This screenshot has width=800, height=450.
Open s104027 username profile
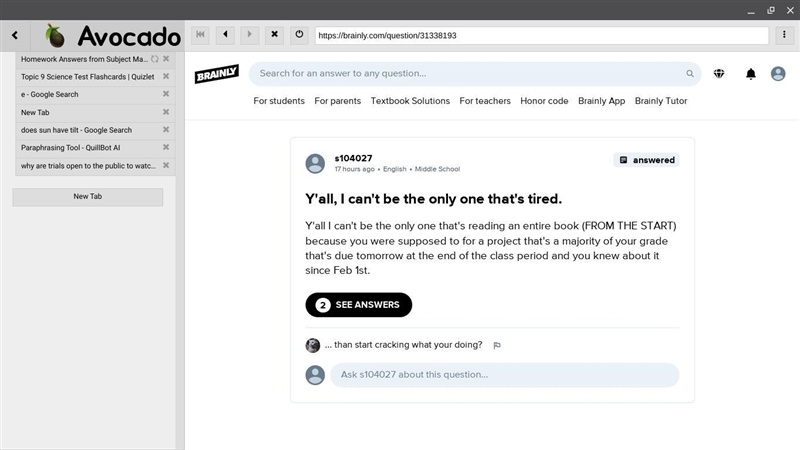[354, 158]
